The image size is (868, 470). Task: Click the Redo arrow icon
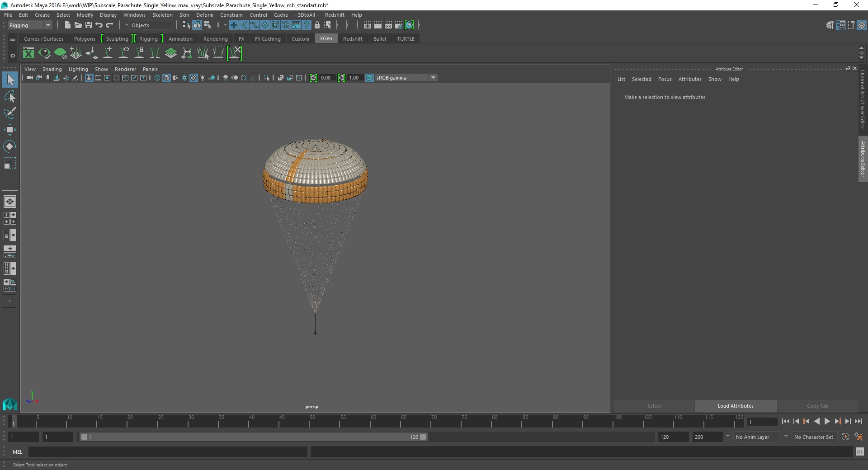point(109,25)
